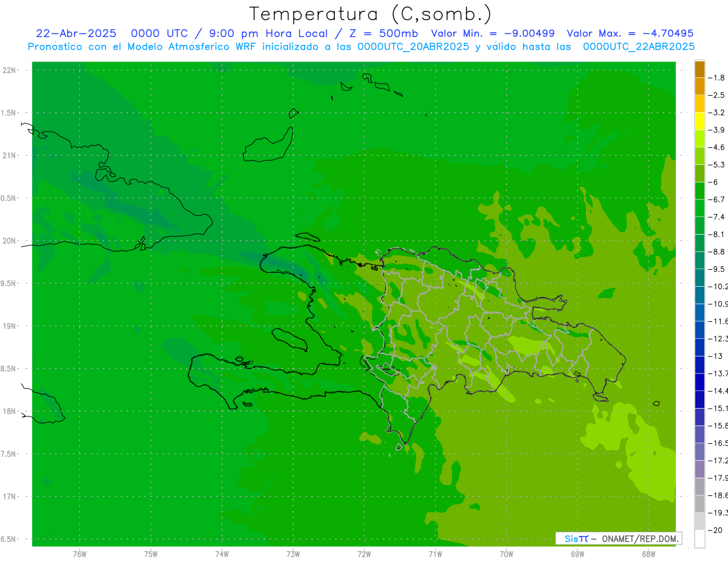
Task: Click the date "22-Abr-2025"
Action: [x=76, y=33]
